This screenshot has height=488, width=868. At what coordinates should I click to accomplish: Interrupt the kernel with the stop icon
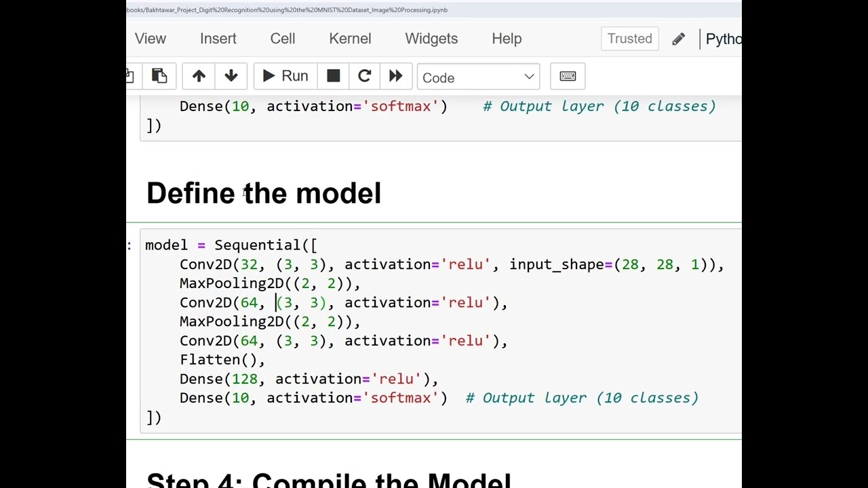click(333, 76)
